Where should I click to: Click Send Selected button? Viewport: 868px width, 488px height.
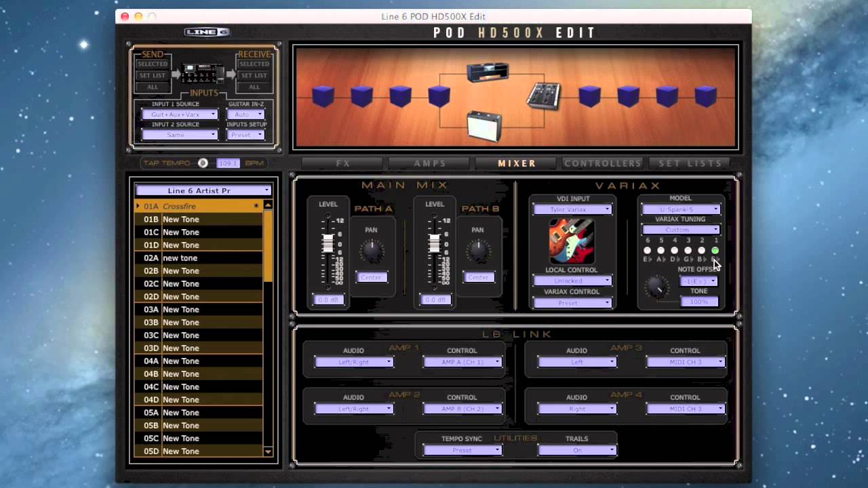tap(153, 64)
